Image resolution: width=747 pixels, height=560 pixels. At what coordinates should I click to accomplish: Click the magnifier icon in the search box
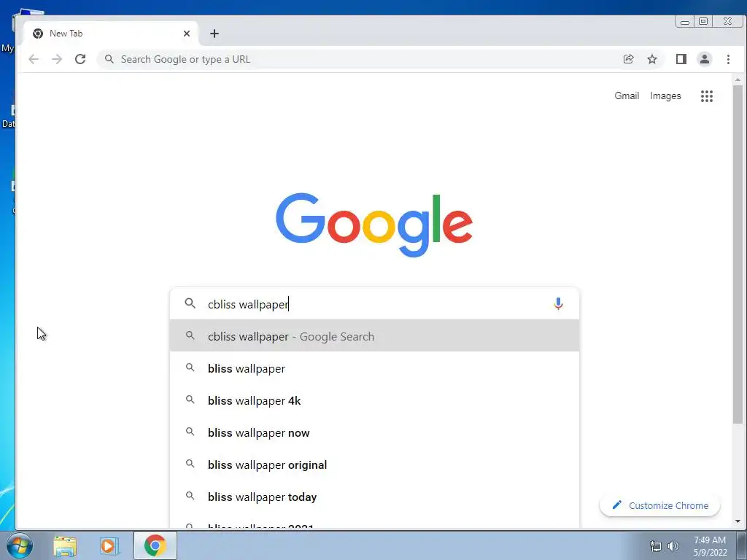click(190, 303)
